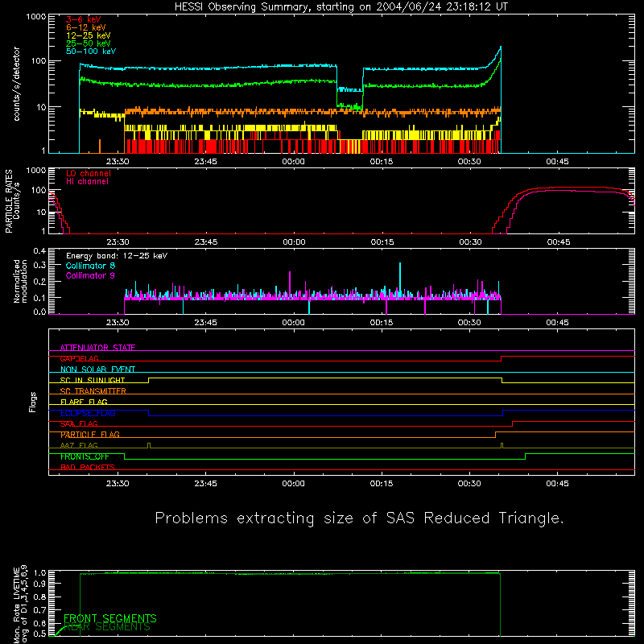Image resolution: width=644 pixels, height=644 pixels.
Task: Pick the cyan 50-100 keV legend label
Action: pos(91,52)
